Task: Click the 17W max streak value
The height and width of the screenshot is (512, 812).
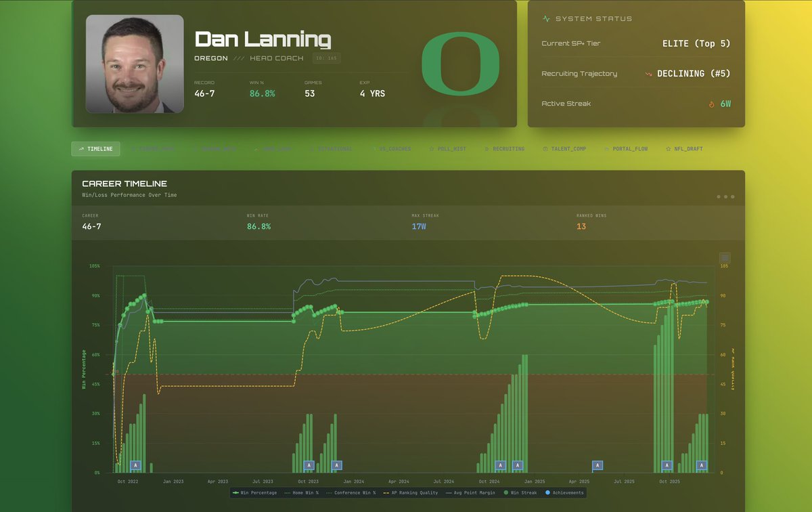Action: click(x=420, y=226)
